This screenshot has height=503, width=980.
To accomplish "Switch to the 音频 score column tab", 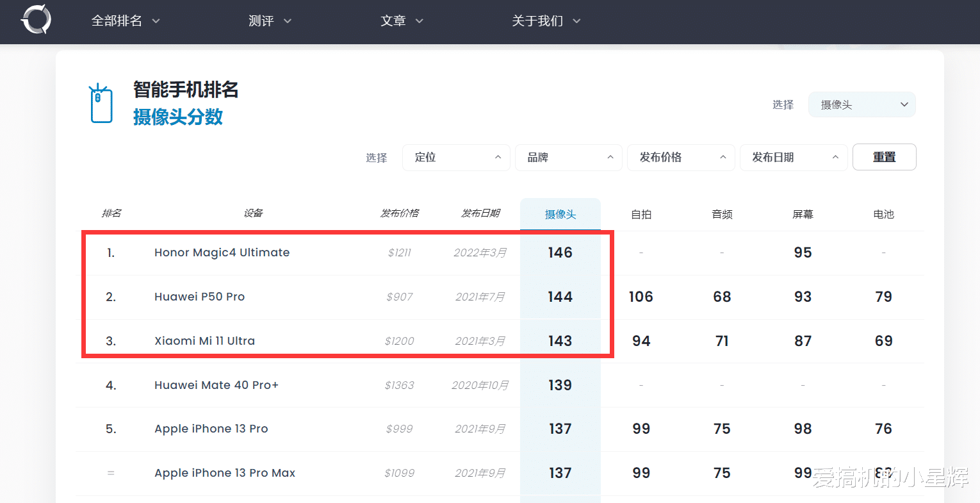I will coord(722,214).
